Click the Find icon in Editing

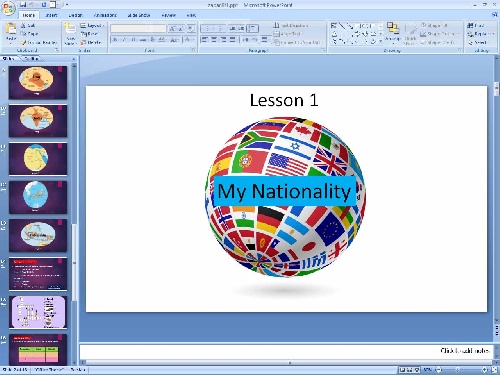(x=476, y=25)
